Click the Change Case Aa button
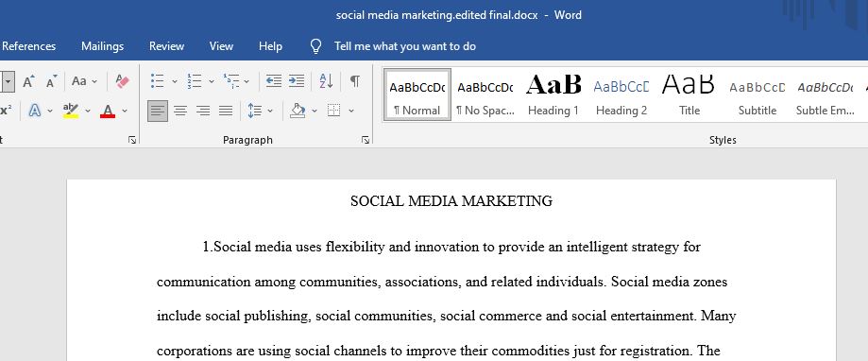 pyautogui.click(x=79, y=81)
